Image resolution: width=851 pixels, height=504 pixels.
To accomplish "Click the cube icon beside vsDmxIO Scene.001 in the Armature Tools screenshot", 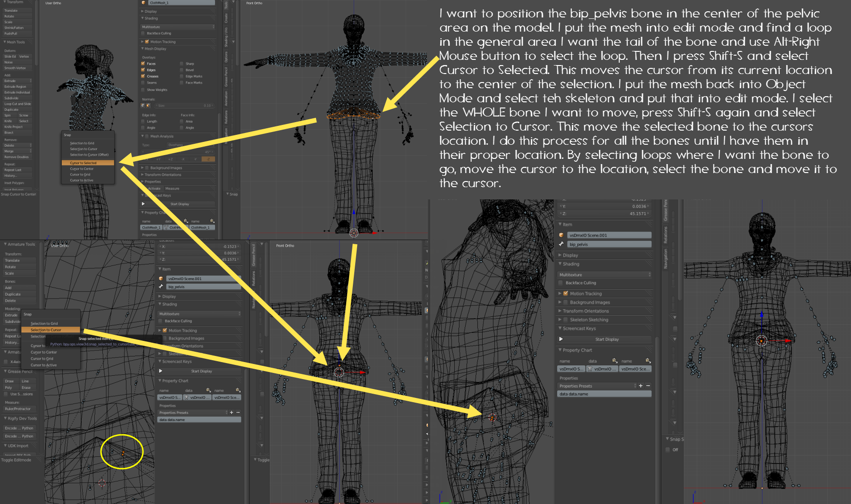I will pyautogui.click(x=161, y=279).
